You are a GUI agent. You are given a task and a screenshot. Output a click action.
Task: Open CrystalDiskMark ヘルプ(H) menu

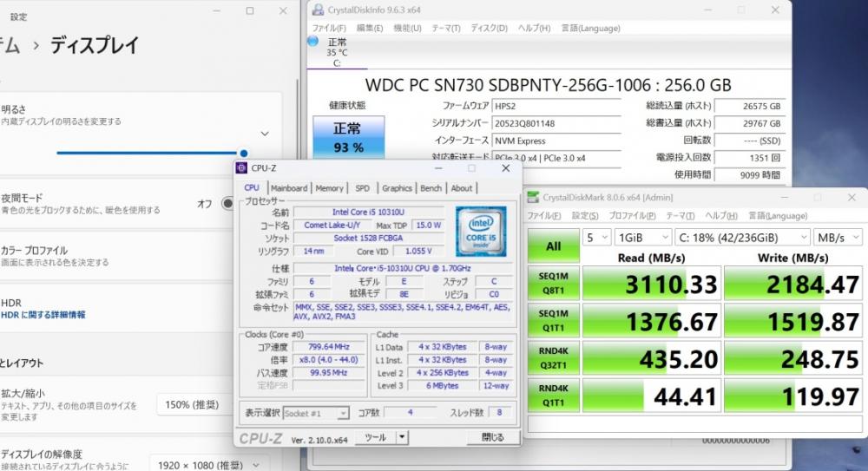(721, 216)
